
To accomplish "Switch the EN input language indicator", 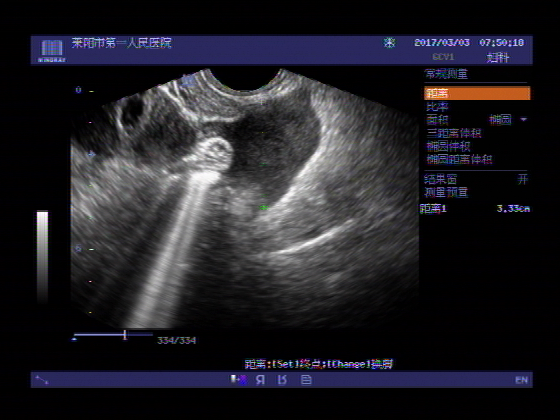I will pos(521,380).
